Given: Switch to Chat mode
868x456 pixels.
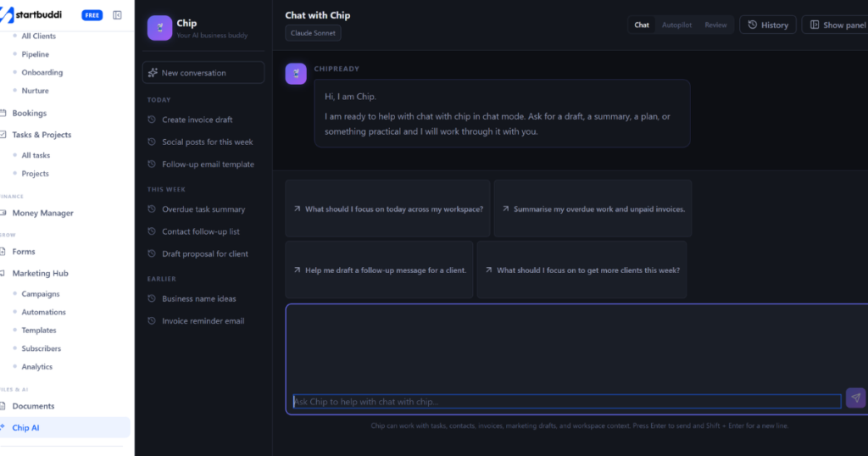Looking at the screenshot, I should click(642, 25).
